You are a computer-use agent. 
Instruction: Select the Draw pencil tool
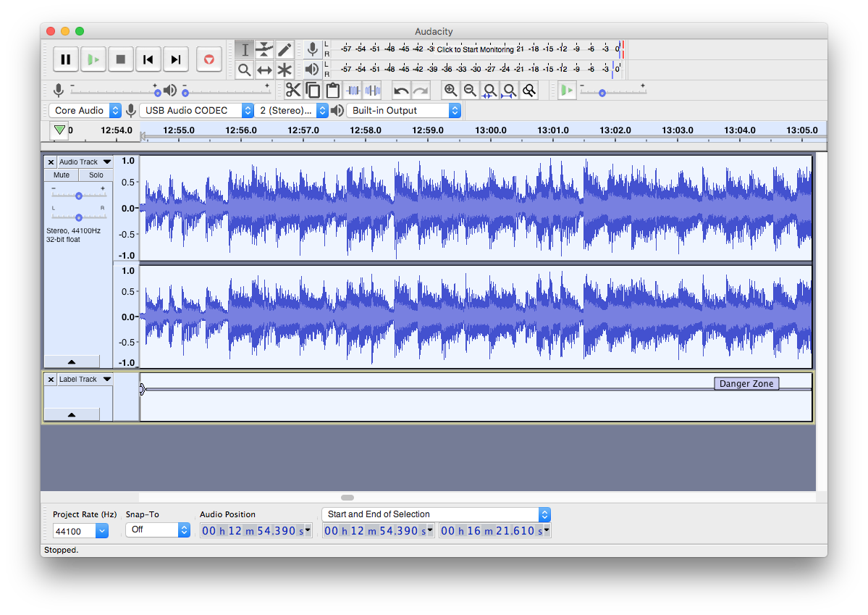coord(285,49)
